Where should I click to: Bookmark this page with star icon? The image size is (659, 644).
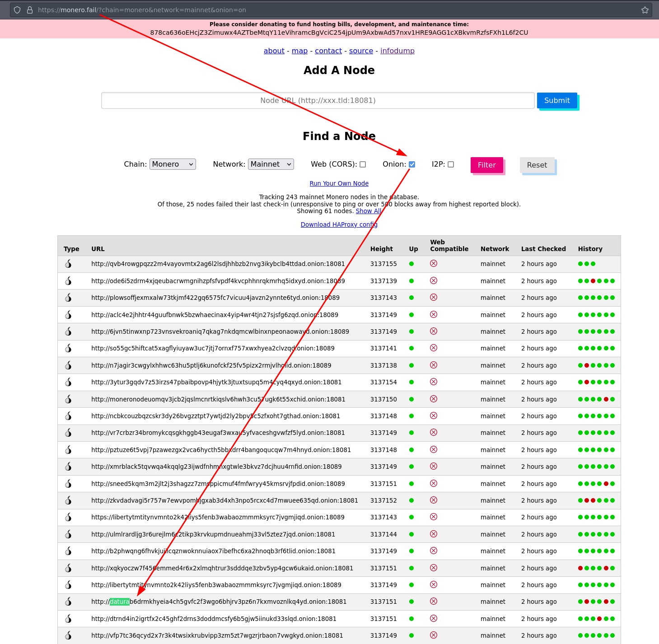(645, 10)
